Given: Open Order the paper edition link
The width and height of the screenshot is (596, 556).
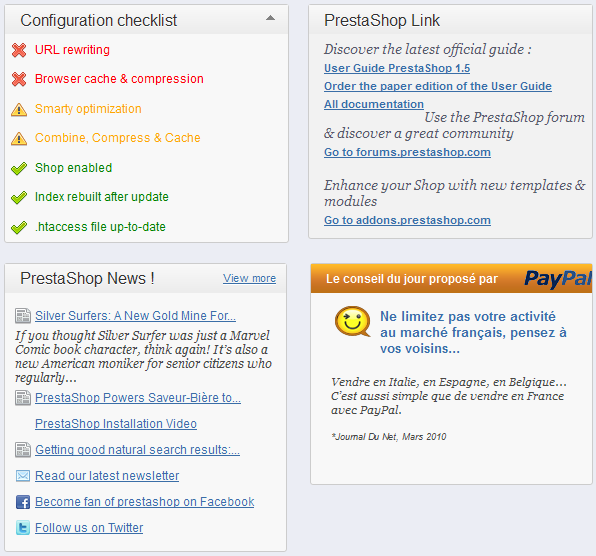Looking at the screenshot, I should (x=438, y=86).
